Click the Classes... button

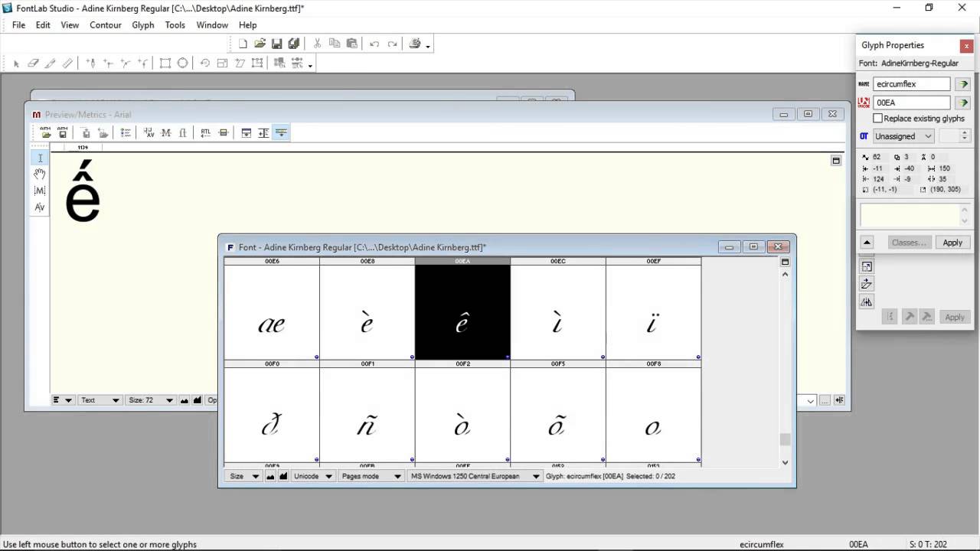pyautogui.click(x=909, y=243)
